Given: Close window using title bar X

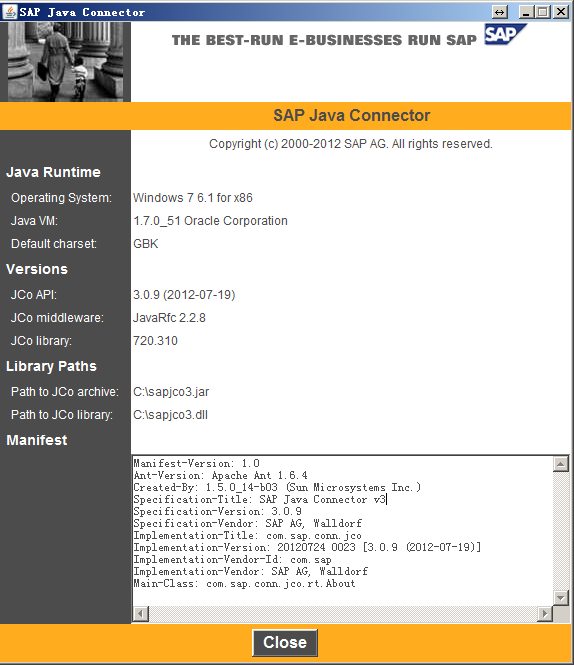Looking at the screenshot, I should [560, 12].
